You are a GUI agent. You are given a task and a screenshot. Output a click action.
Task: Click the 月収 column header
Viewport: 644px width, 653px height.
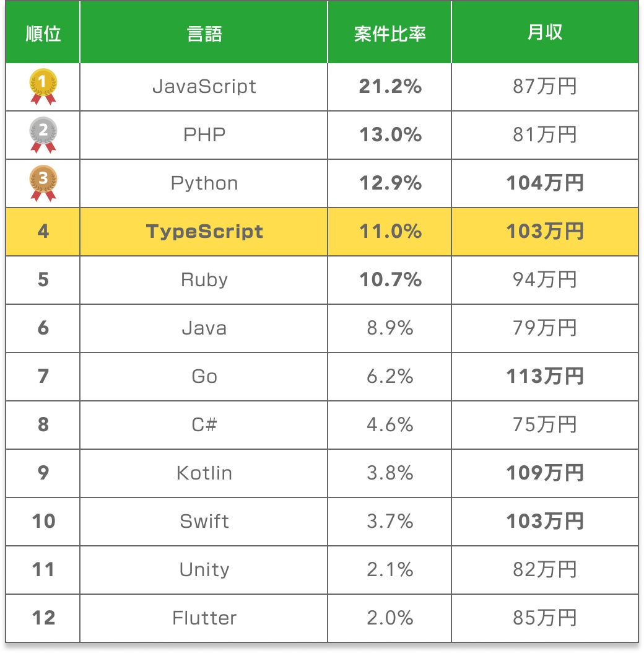tap(544, 33)
